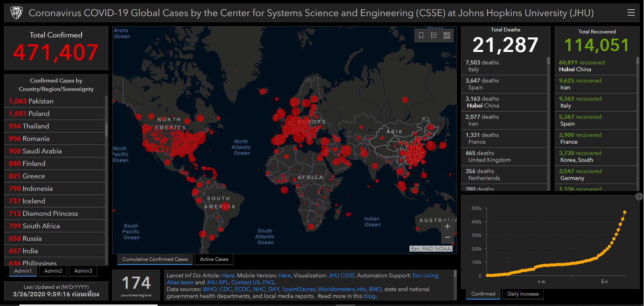
Task: Select Indonesia in the confirmed cases list
Action: coord(55,188)
